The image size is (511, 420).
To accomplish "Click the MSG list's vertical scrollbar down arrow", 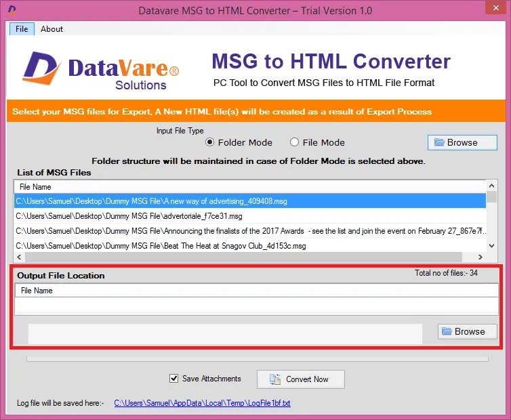I will click(492, 246).
